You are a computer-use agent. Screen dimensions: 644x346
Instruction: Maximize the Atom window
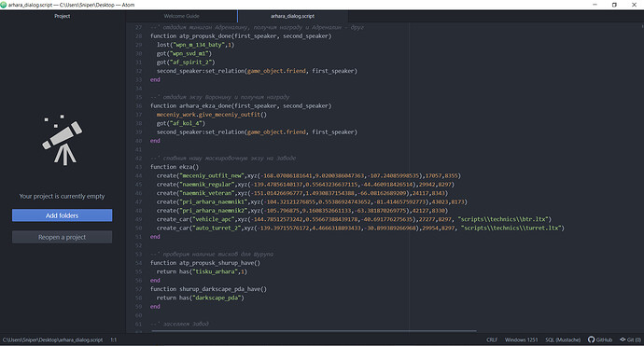[614, 5]
